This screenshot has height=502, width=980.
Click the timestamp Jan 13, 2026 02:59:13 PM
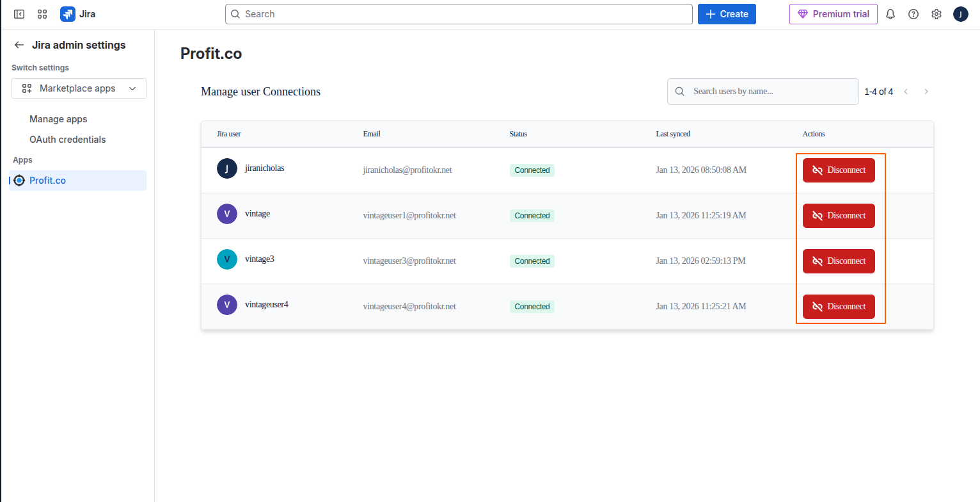coord(700,261)
